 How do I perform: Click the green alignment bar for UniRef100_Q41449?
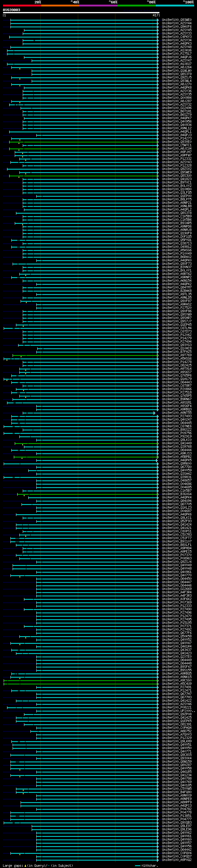pos(86,443)
